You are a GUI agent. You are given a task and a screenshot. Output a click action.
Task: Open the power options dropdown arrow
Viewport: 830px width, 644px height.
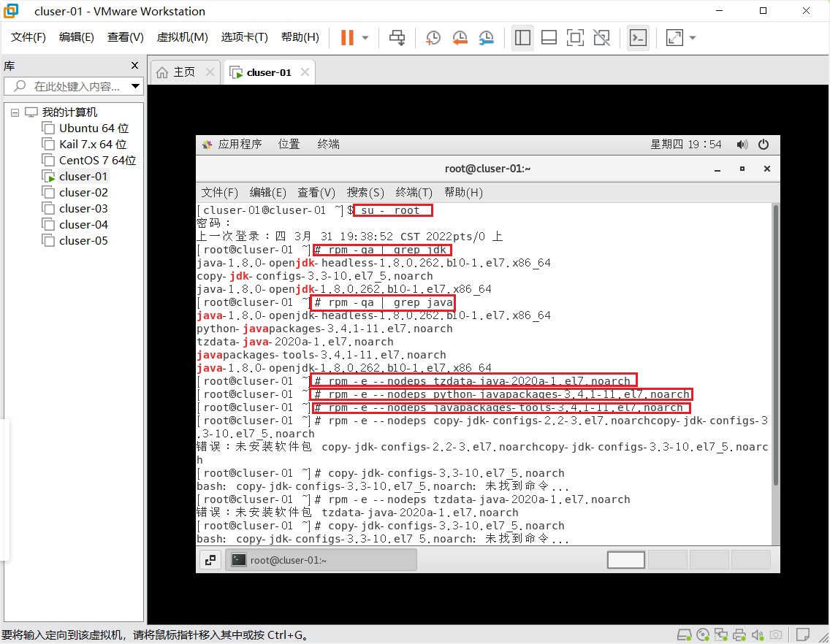tap(365, 37)
